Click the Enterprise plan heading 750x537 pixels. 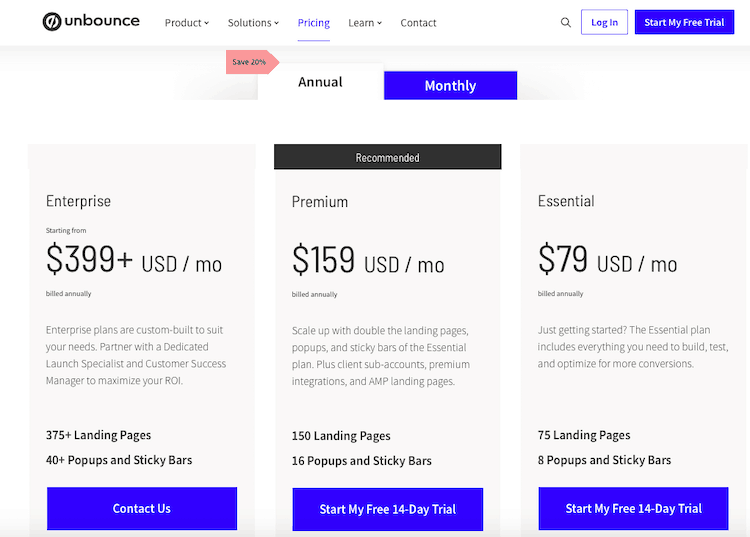tap(78, 201)
